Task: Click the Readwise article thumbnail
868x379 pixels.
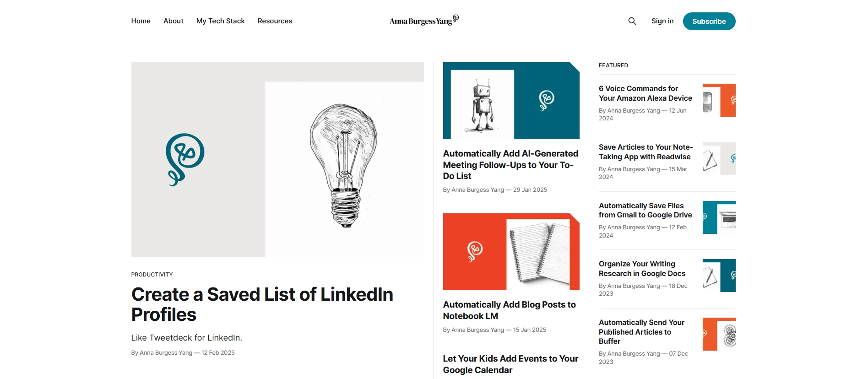Action: point(719,159)
